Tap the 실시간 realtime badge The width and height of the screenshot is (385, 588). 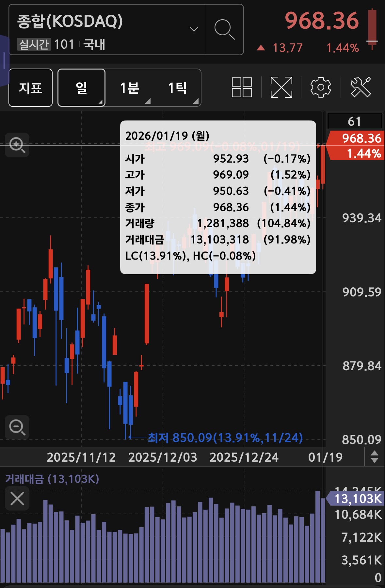[34, 44]
